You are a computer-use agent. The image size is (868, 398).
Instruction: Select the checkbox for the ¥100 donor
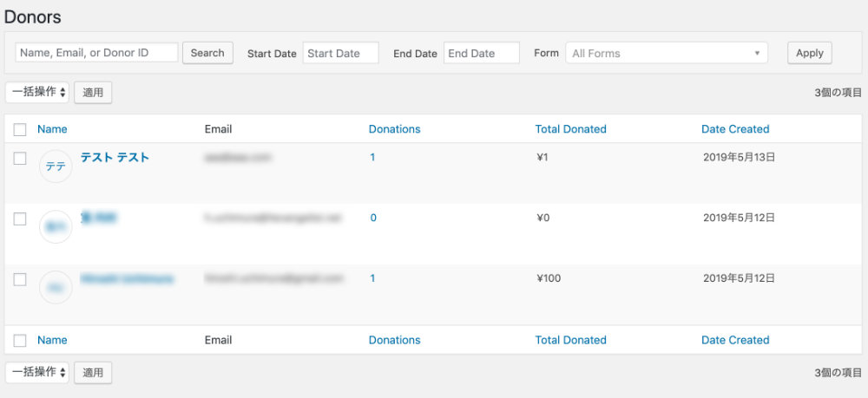point(20,280)
